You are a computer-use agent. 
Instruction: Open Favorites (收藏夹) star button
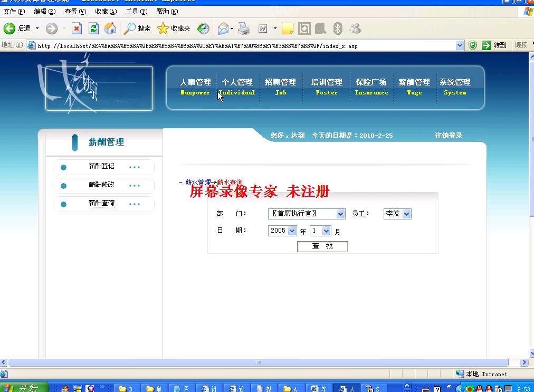coord(174,28)
